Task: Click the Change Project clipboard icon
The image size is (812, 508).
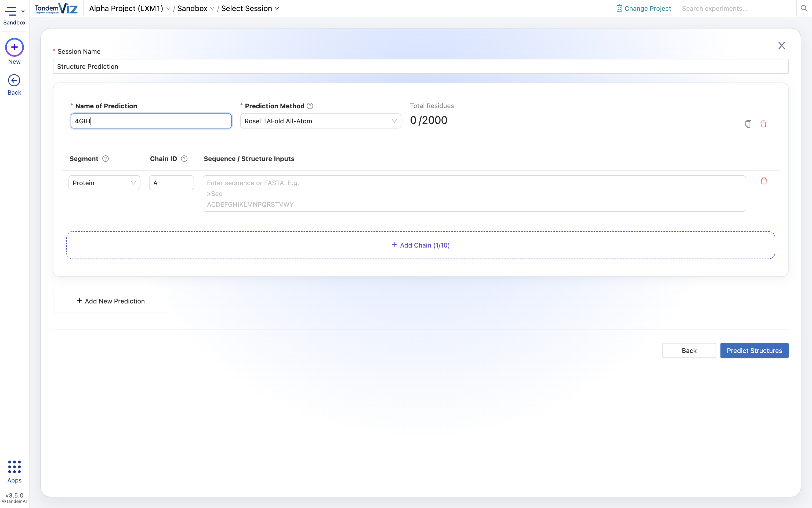Action: click(619, 8)
